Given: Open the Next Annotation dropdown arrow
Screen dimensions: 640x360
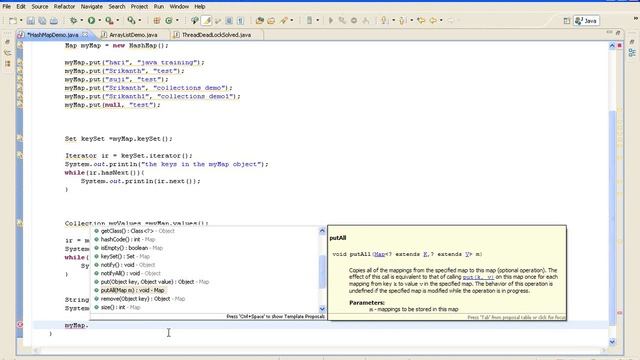Looking at the screenshot, I should (x=393, y=20).
